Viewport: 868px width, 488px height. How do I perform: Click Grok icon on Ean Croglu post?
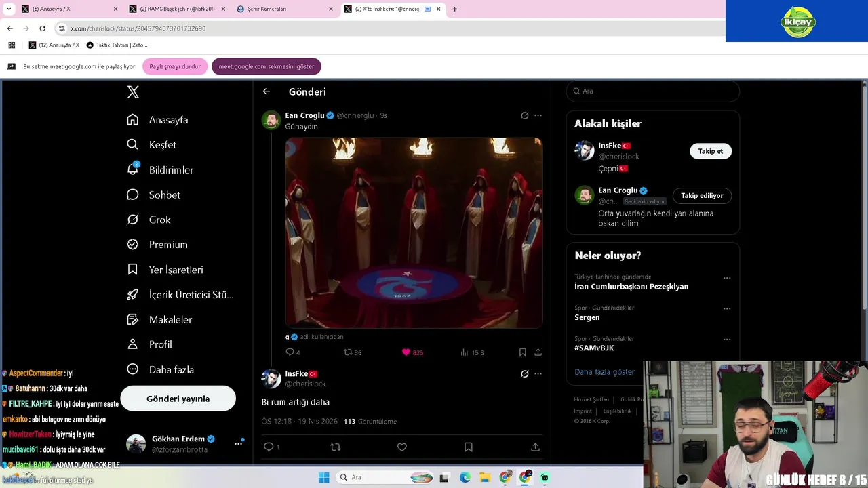click(x=524, y=115)
